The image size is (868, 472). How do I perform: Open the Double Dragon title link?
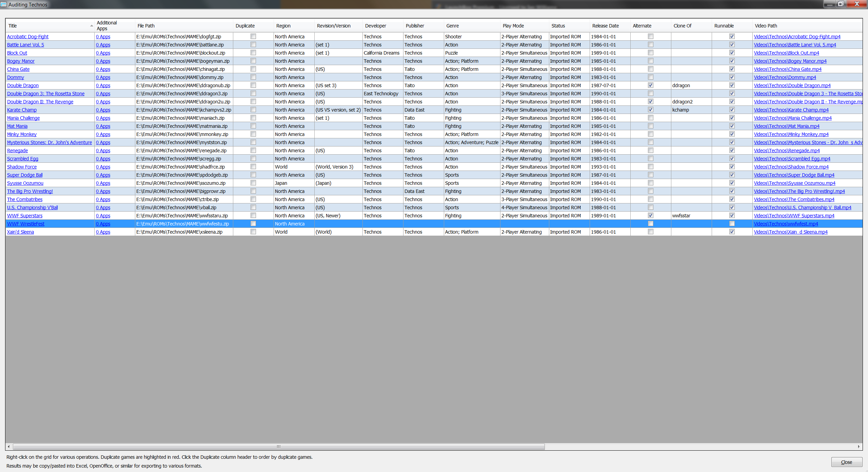pos(23,85)
